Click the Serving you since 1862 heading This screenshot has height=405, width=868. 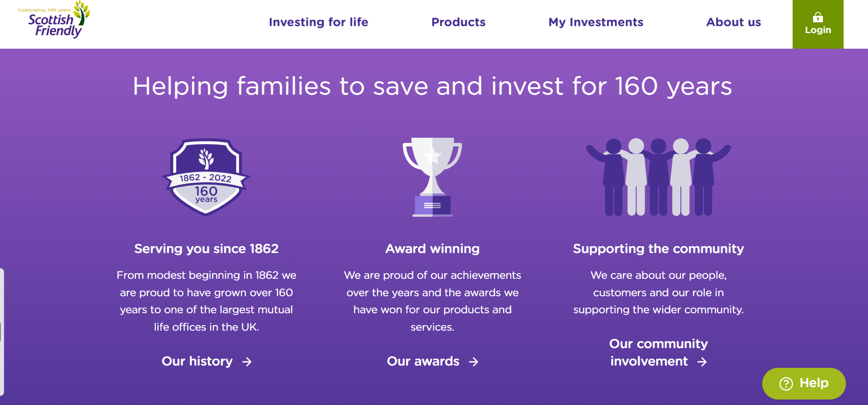[x=206, y=248]
